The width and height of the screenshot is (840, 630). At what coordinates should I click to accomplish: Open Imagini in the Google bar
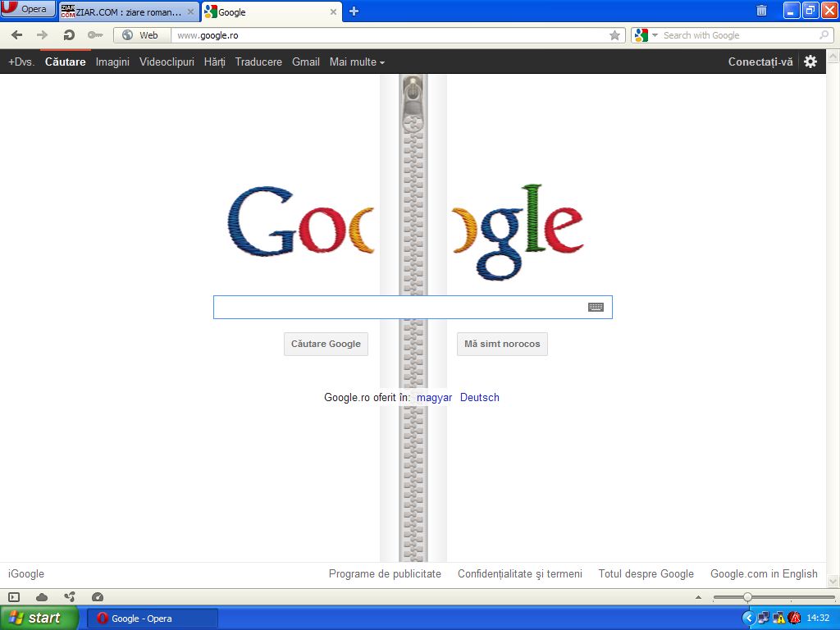112,62
